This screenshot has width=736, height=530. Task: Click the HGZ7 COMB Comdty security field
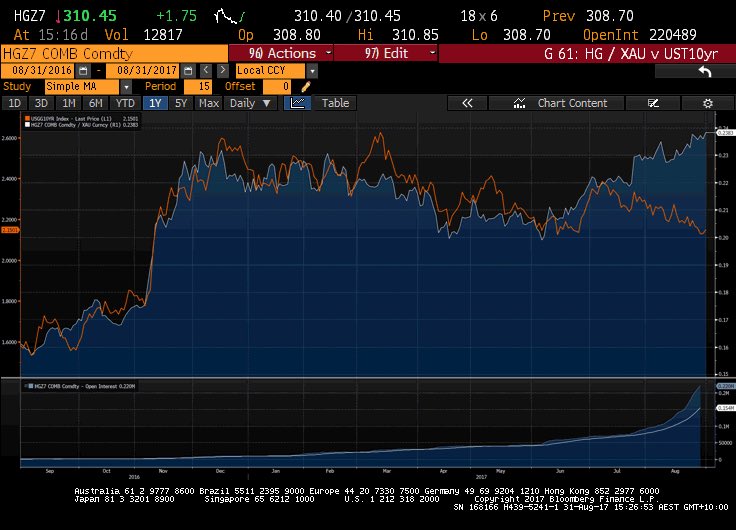[x=115, y=54]
